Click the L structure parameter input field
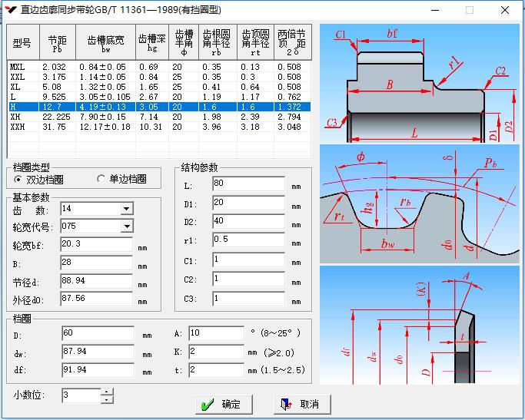This screenshot has width=525, height=420. [x=248, y=184]
